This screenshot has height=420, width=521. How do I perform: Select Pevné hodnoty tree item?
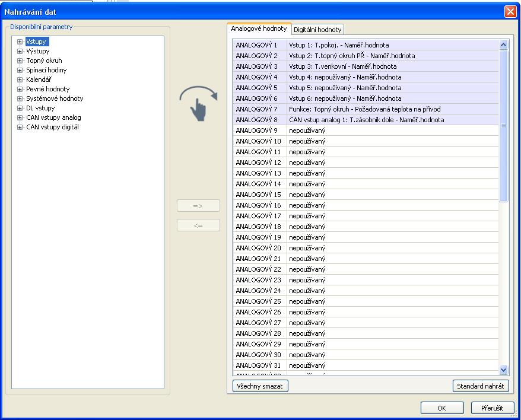[48, 89]
